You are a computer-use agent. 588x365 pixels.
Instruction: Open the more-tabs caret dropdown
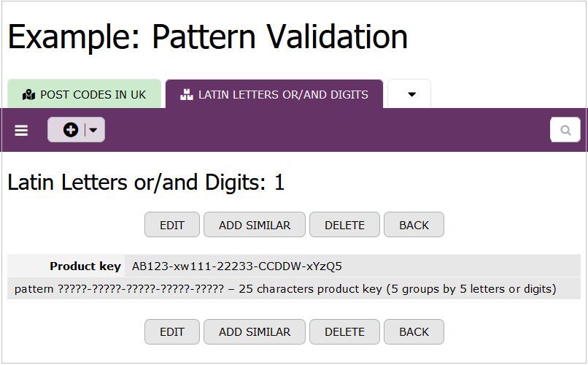click(x=411, y=95)
